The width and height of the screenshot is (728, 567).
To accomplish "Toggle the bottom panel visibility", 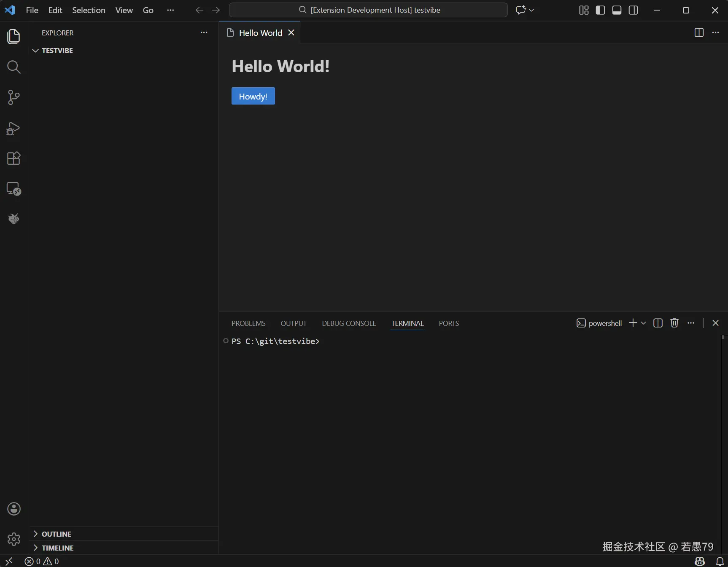I will tap(617, 10).
